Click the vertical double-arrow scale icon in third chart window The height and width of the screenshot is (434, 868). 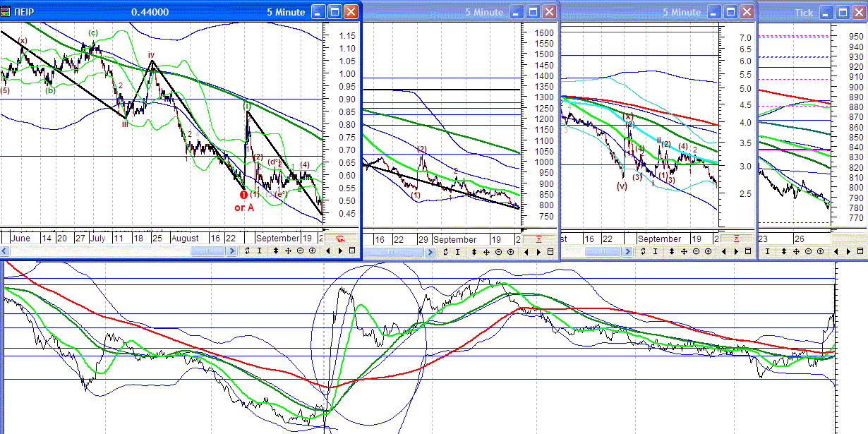pos(672,251)
